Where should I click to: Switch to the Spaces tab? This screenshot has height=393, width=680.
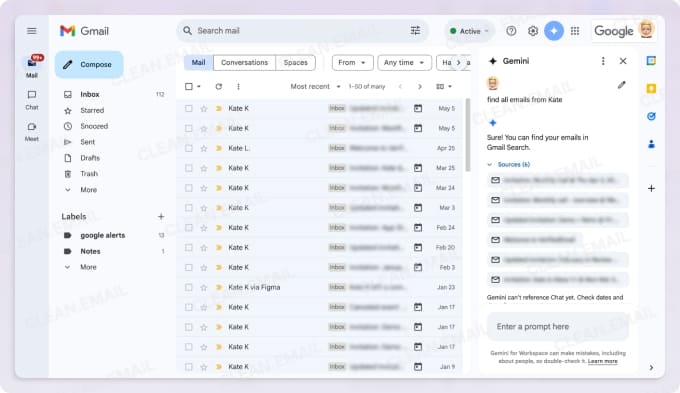coord(296,62)
